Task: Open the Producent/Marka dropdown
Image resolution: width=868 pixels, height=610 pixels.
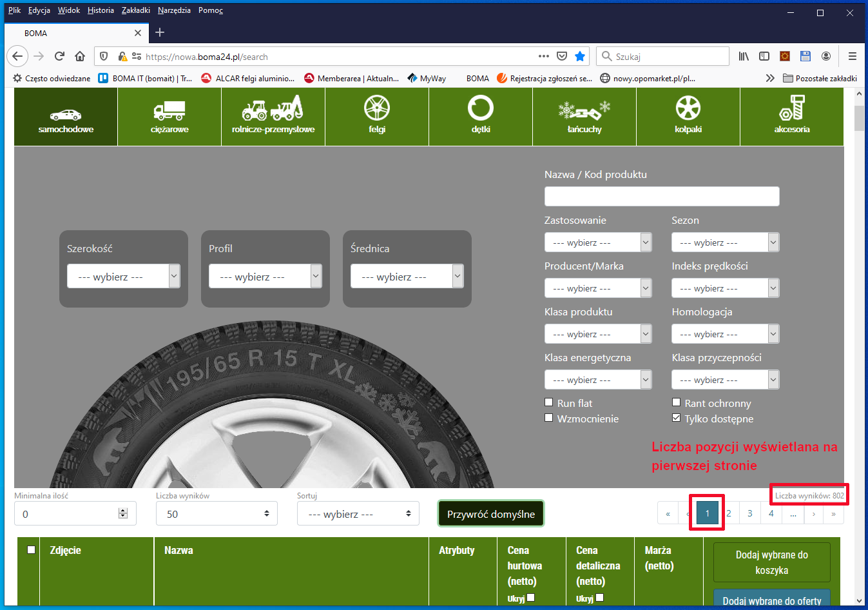Action: 597,288
